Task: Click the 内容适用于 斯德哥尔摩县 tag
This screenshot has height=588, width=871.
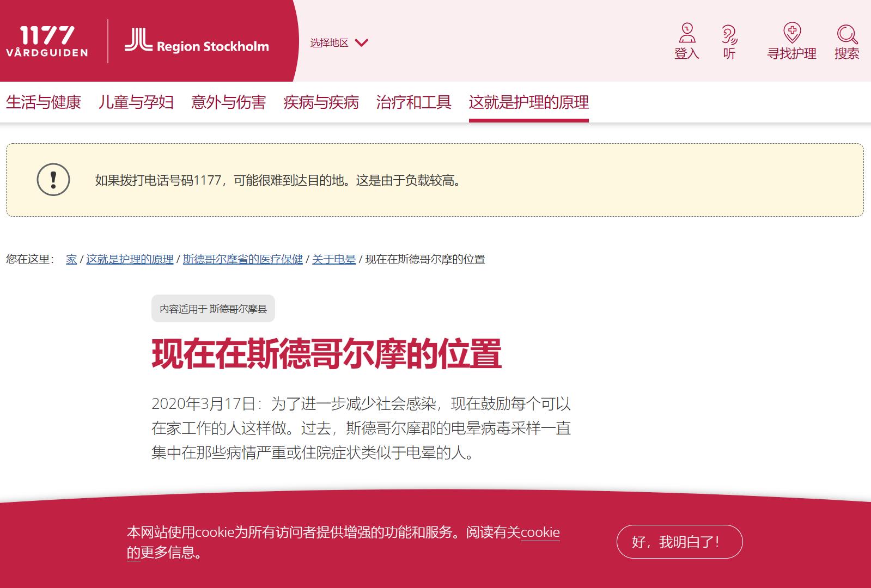Action: click(213, 309)
